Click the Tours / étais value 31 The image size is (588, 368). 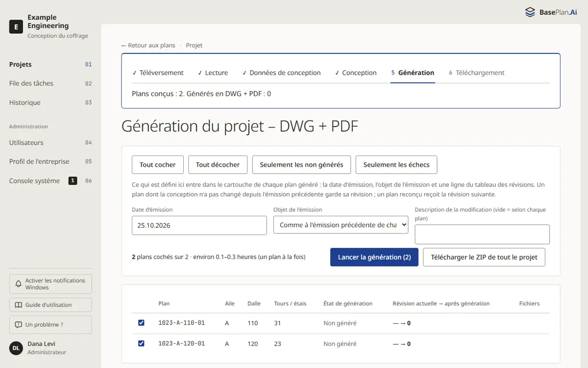pyautogui.click(x=278, y=323)
